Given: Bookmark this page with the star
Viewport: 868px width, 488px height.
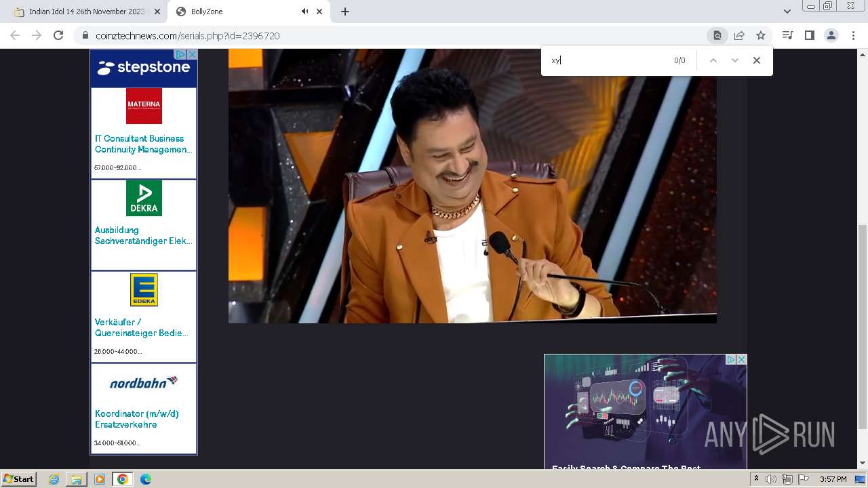Looking at the screenshot, I should [761, 35].
